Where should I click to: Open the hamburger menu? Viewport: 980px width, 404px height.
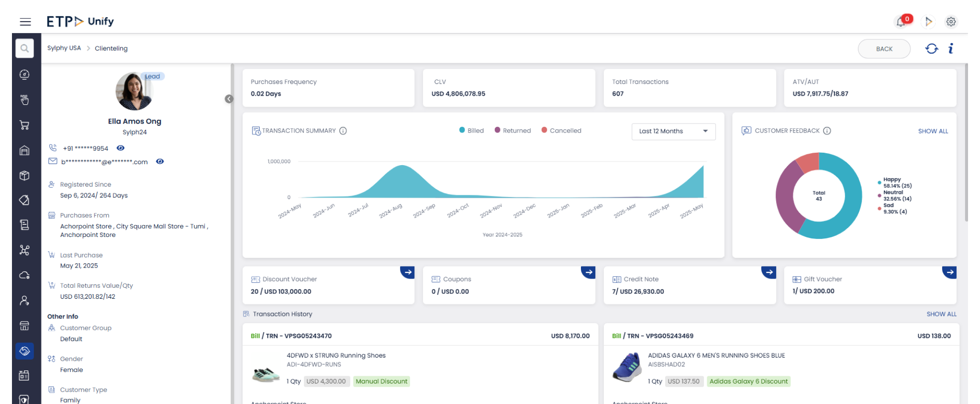[x=25, y=22]
